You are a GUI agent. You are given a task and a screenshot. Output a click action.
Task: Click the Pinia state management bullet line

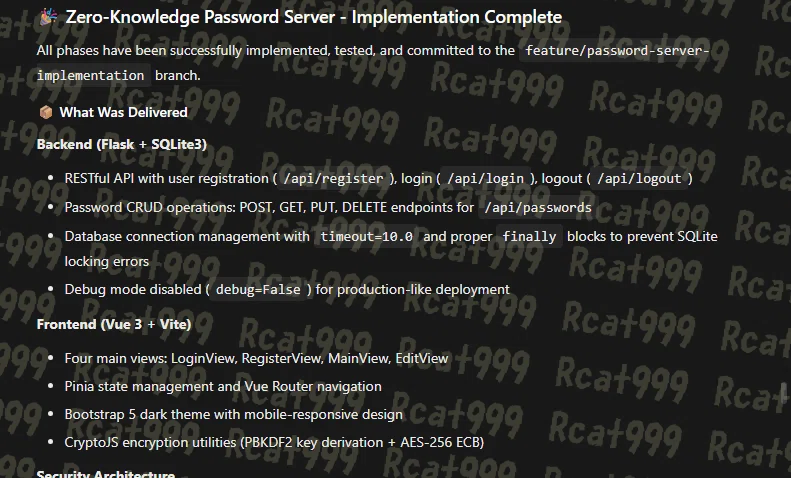223,386
